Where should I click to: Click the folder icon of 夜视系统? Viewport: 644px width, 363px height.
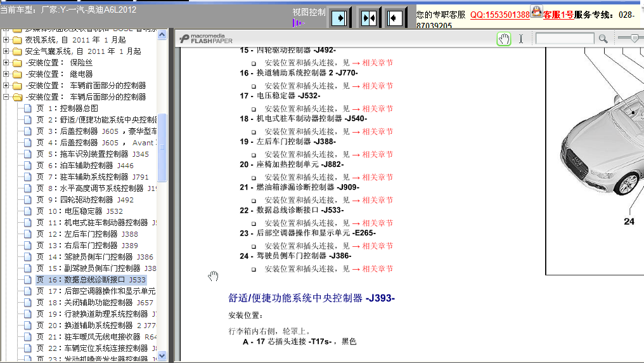pos(17,40)
